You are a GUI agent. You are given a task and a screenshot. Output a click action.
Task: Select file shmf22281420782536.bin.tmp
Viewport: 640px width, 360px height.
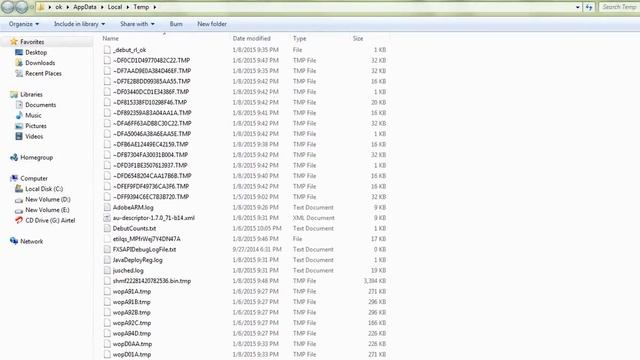pos(152,281)
